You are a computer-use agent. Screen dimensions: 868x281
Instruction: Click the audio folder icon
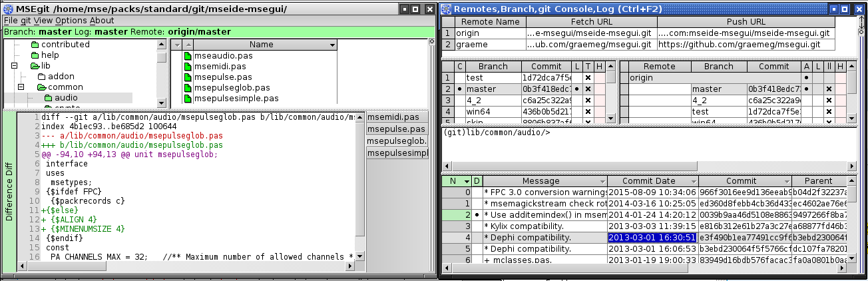click(48, 98)
